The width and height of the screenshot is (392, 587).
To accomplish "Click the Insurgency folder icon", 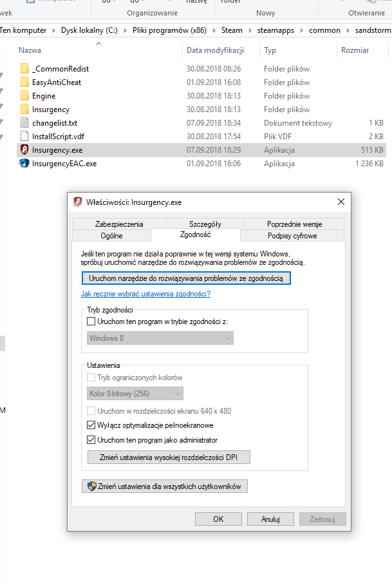I will pos(24,110).
